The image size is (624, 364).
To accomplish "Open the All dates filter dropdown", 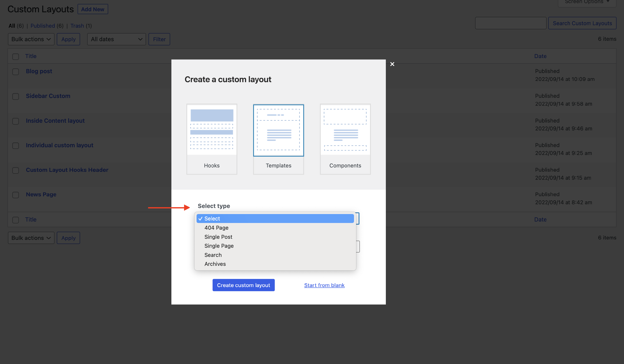I will tap(116, 39).
